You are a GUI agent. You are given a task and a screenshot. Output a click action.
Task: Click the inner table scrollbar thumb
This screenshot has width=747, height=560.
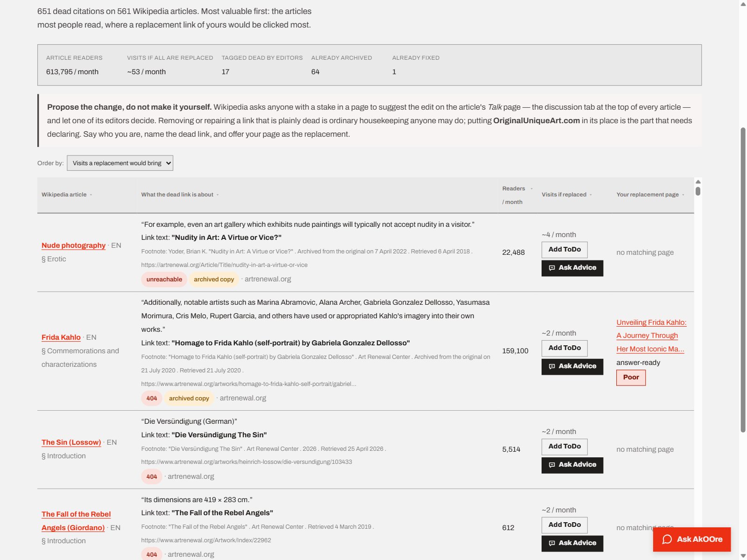[x=698, y=191]
